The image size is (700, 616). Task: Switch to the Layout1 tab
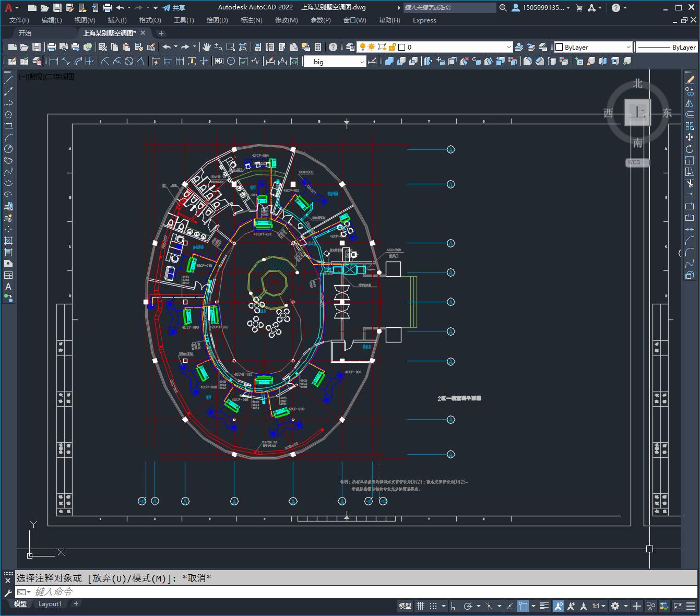pos(50,604)
